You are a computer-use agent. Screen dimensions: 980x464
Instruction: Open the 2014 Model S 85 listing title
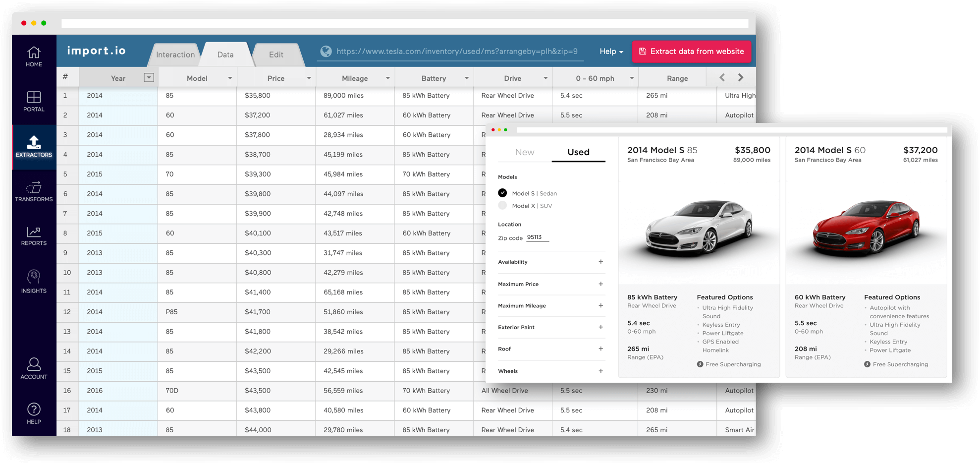click(662, 150)
